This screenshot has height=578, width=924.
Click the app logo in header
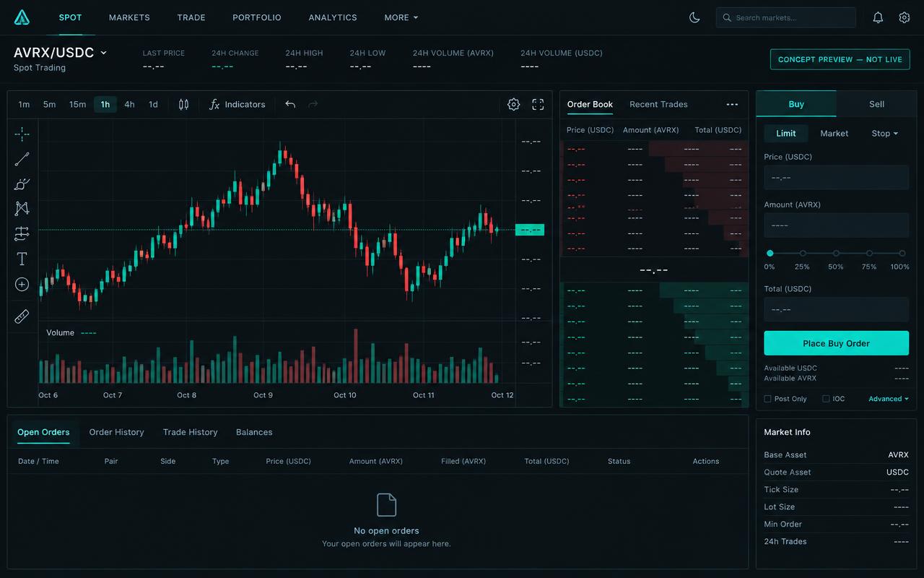pyautogui.click(x=22, y=17)
